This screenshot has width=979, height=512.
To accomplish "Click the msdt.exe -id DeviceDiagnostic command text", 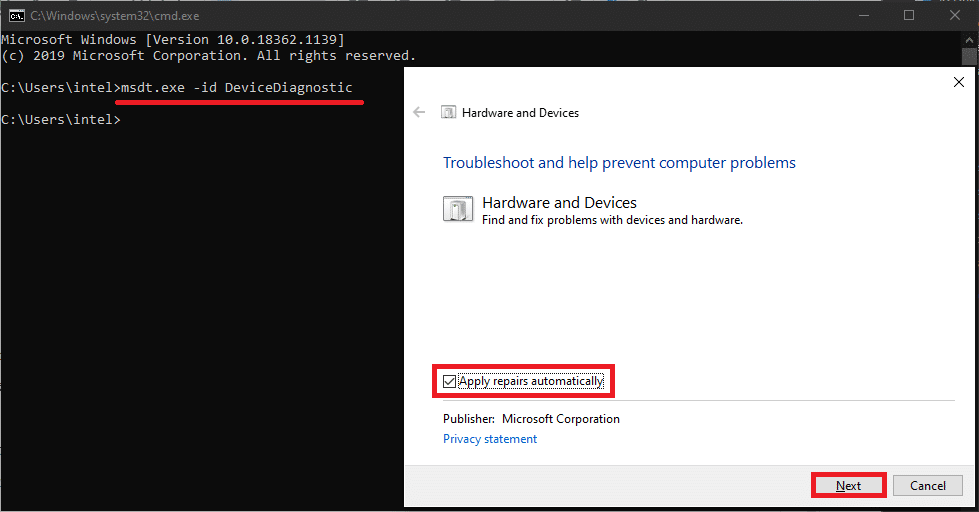I will (x=236, y=88).
